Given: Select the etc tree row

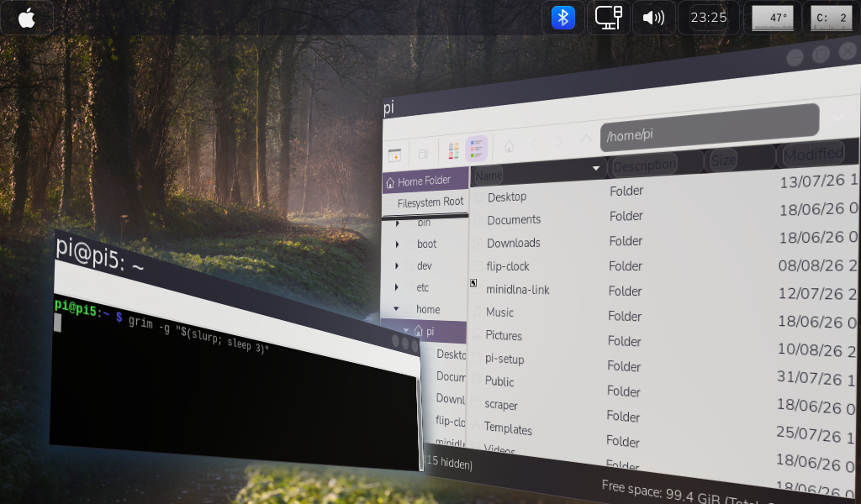Looking at the screenshot, I should pyautogui.click(x=425, y=287).
